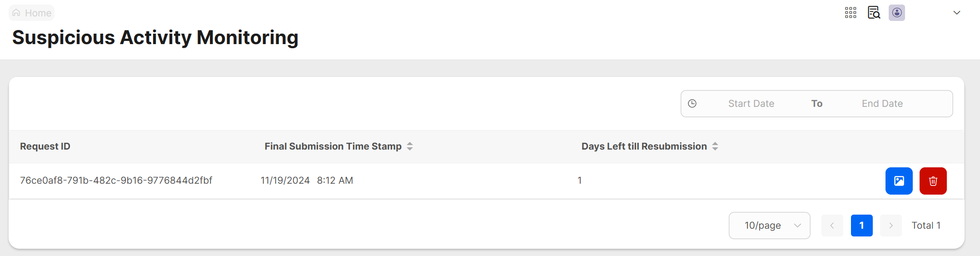
Task: Click the End Date field
Action: point(882,104)
